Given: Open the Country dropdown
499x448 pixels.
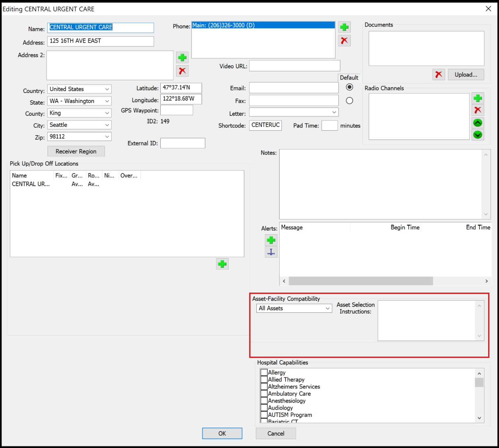Looking at the screenshot, I should click(x=79, y=89).
